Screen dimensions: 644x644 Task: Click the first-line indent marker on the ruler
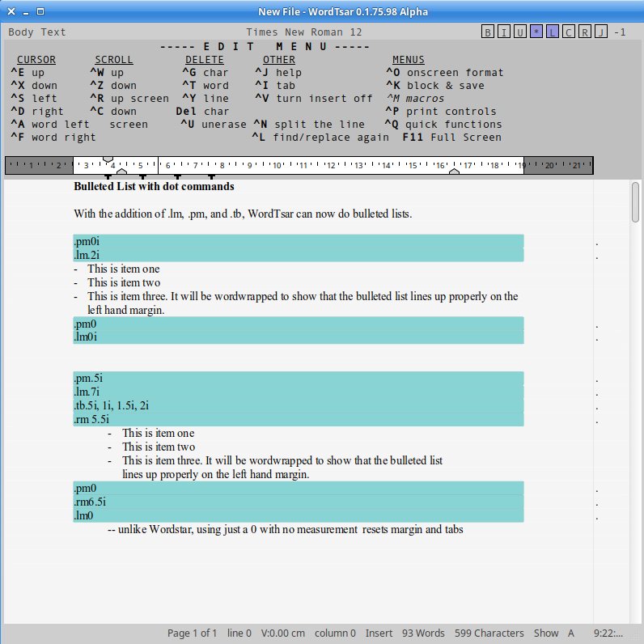click(x=108, y=159)
